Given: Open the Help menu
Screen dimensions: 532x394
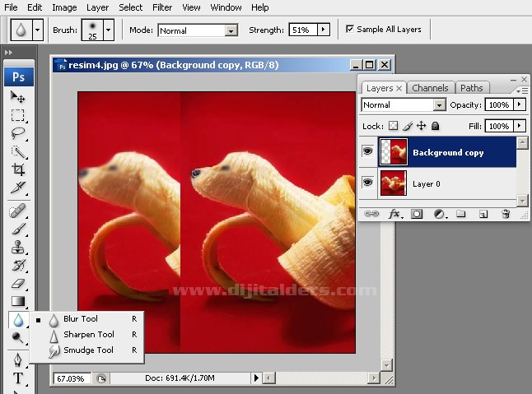Looking at the screenshot, I should tap(260, 7).
